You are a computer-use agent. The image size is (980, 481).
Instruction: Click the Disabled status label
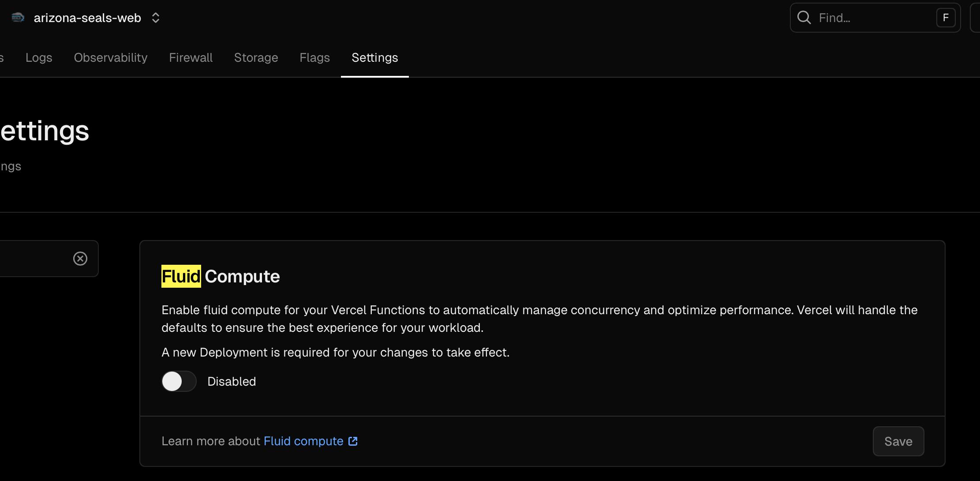coord(232,381)
